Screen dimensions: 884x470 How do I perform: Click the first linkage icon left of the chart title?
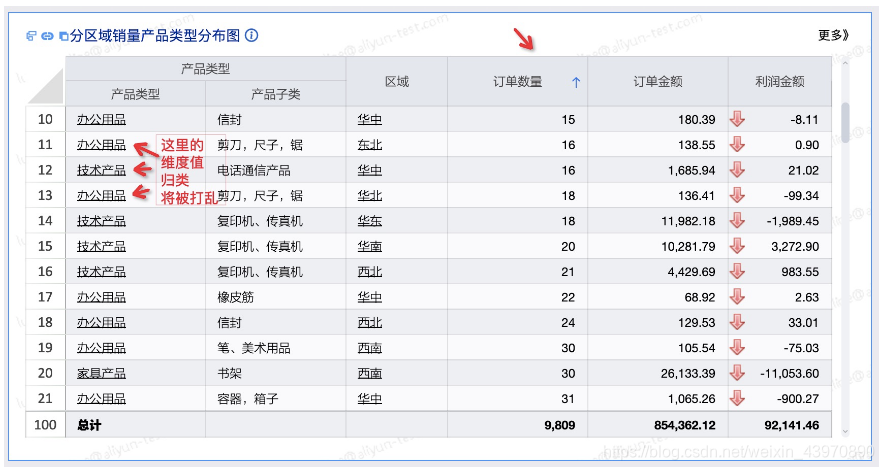coord(31,36)
